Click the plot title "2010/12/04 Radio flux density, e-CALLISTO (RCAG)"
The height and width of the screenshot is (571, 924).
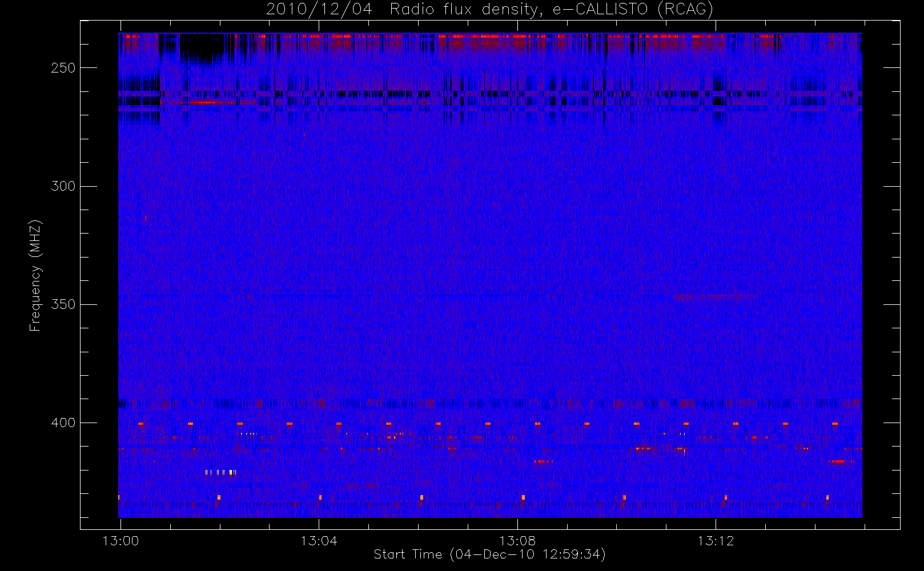coord(489,10)
